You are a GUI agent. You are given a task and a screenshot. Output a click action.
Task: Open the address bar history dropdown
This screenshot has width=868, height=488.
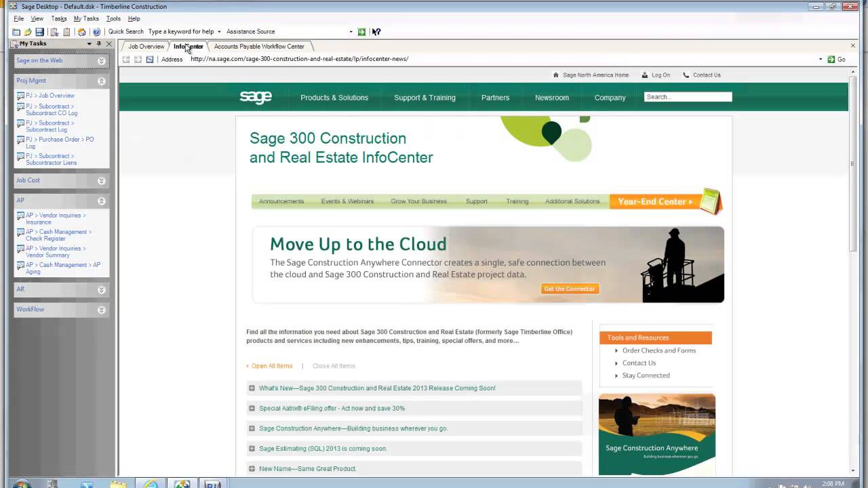(x=821, y=59)
